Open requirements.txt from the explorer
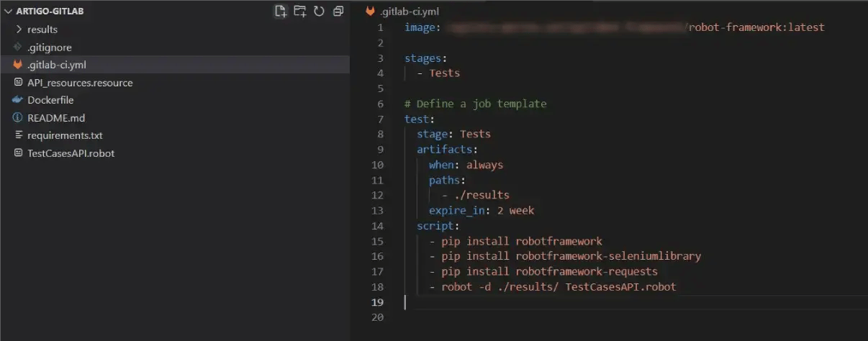 65,135
